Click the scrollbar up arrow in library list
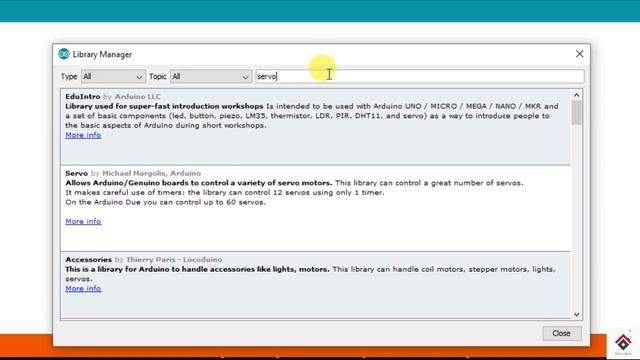The image size is (640, 360). (576, 95)
